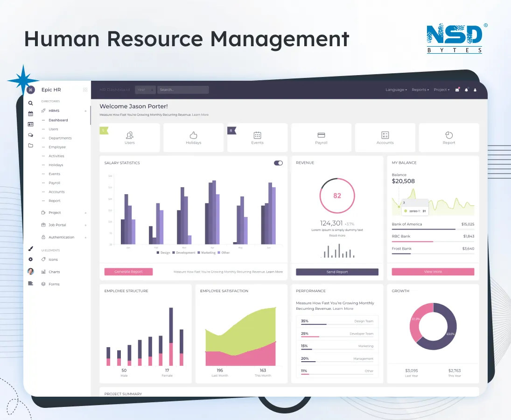Open the mail icon in top bar
Image resolution: width=511 pixels, height=420 pixels.
pos(457,90)
